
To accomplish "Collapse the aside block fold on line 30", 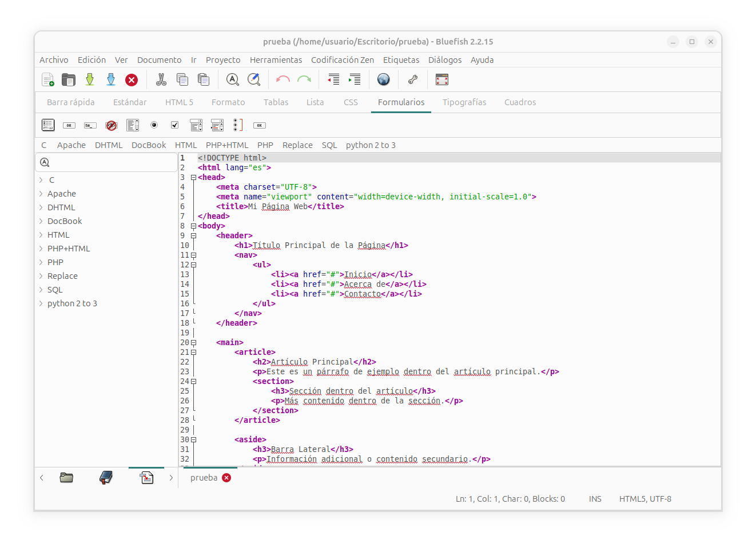I will pyautogui.click(x=193, y=440).
